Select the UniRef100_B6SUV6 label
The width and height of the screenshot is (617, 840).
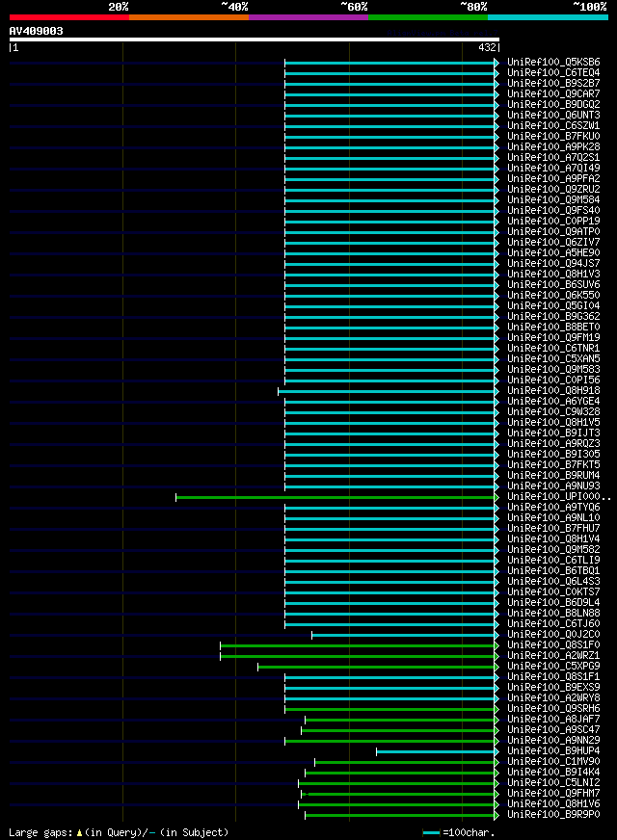[x=553, y=284]
